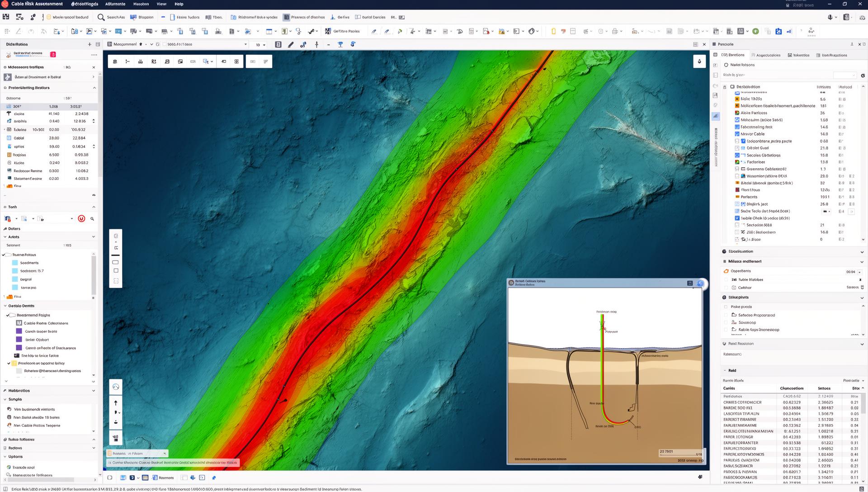Viewport: 868px width, 492px height.
Task: Toggle checkmark for Buearamend Pojghs group
Action: click(7, 315)
